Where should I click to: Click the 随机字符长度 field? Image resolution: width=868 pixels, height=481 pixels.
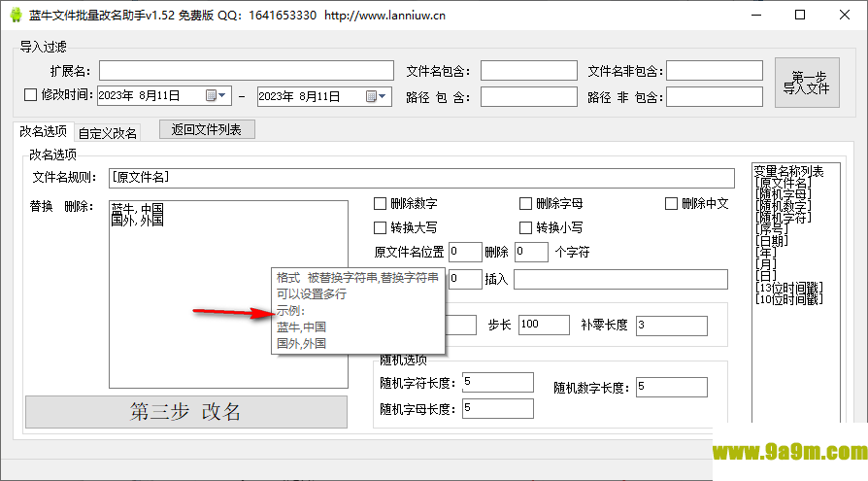(x=498, y=382)
